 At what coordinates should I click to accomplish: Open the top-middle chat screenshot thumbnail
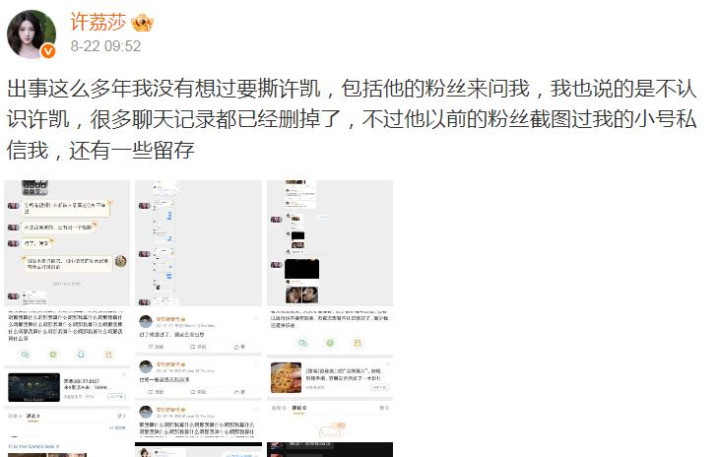point(198,243)
